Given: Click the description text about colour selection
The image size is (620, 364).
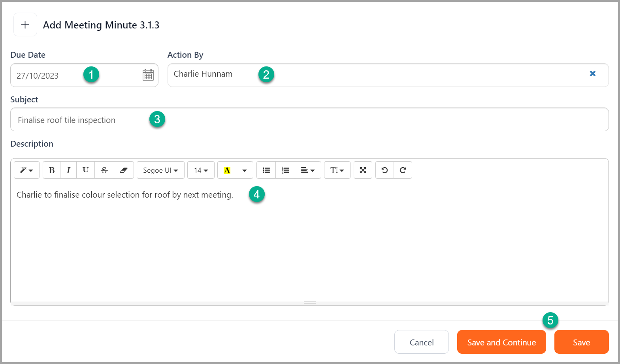Looking at the screenshot, I should tap(125, 195).
